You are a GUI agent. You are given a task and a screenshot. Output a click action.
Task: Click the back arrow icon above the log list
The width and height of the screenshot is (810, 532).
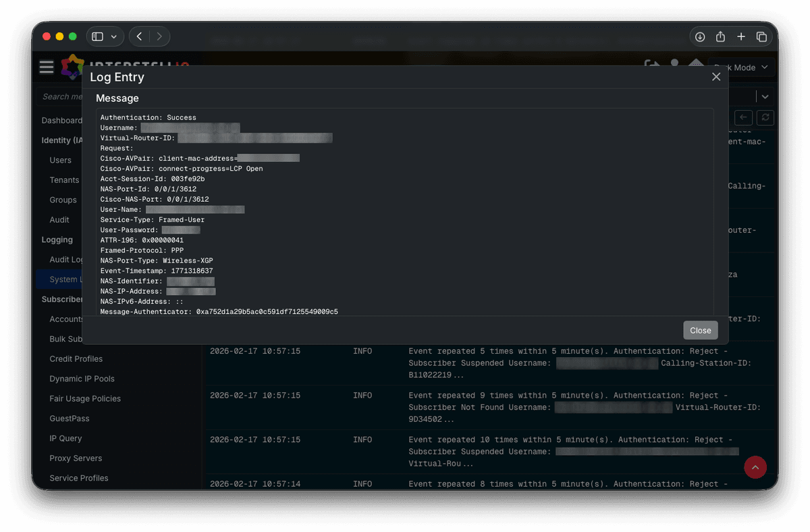pyautogui.click(x=743, y=117)
